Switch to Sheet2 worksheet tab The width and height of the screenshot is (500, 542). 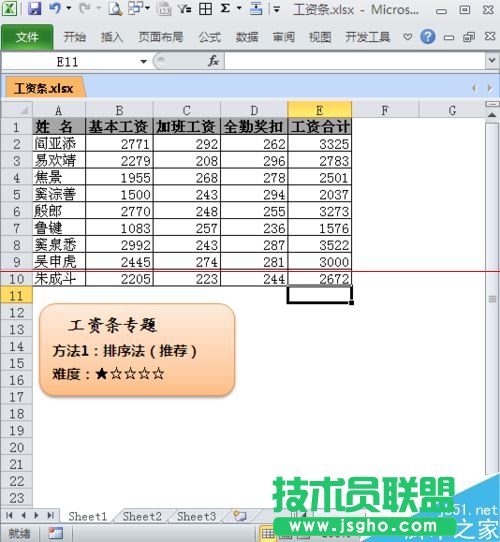click(142, 516)
